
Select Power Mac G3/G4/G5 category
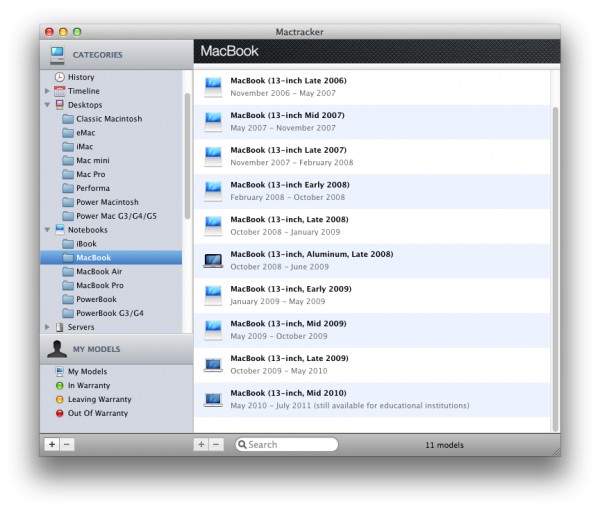coord(111,216)
